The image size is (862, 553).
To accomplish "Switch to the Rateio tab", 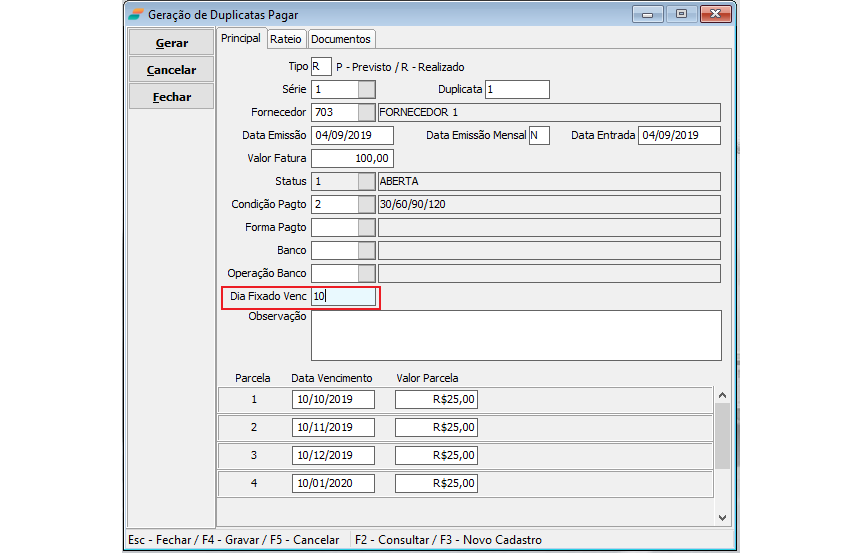I will pyautogui.click(x=285, y=39).
